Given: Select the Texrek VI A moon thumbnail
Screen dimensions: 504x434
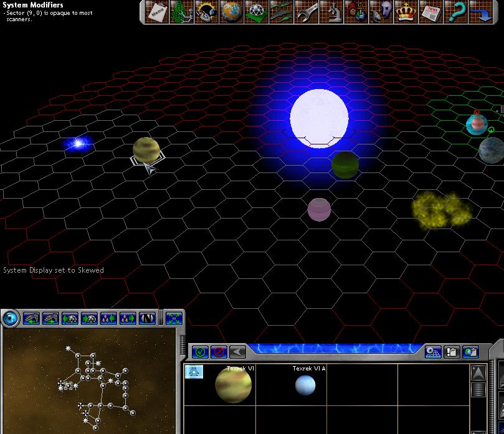Looking at the screenshot, I should 305,385.
